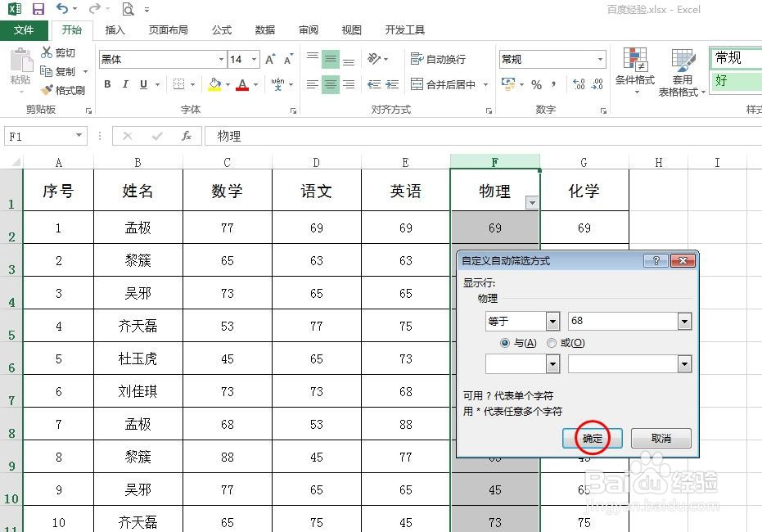Apply the Percent style in the 数字 group

coord(537,84)
